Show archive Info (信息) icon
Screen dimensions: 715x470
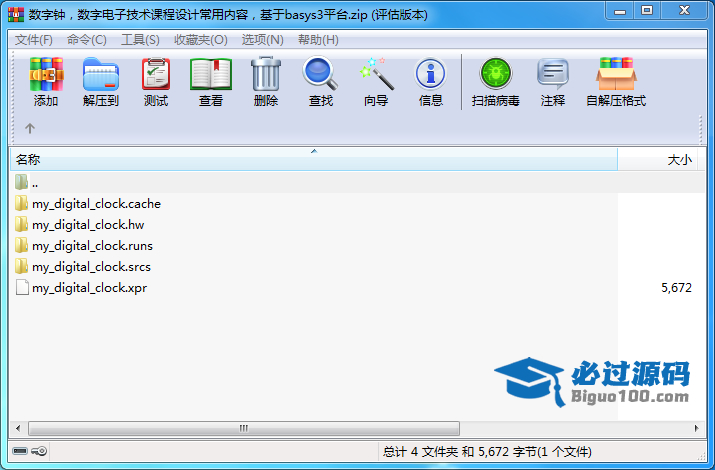(430, 73)
